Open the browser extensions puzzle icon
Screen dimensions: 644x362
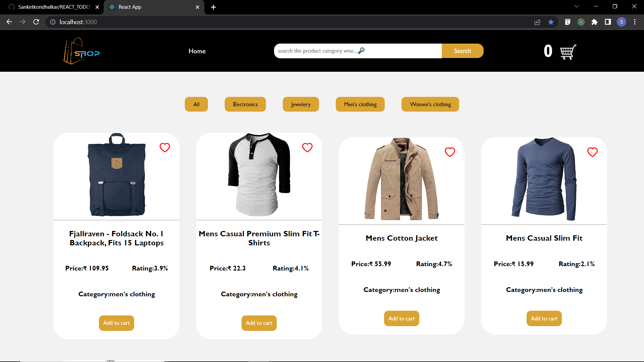[595, 22]
